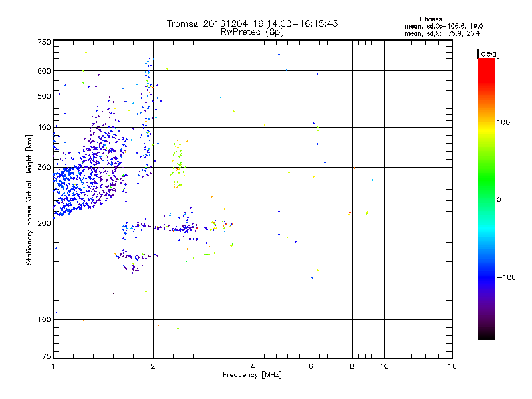Click the 'Stationary phase Virtual Height [km]' axis label
Viewport: 532px width, 399px height.
point(29,199)
